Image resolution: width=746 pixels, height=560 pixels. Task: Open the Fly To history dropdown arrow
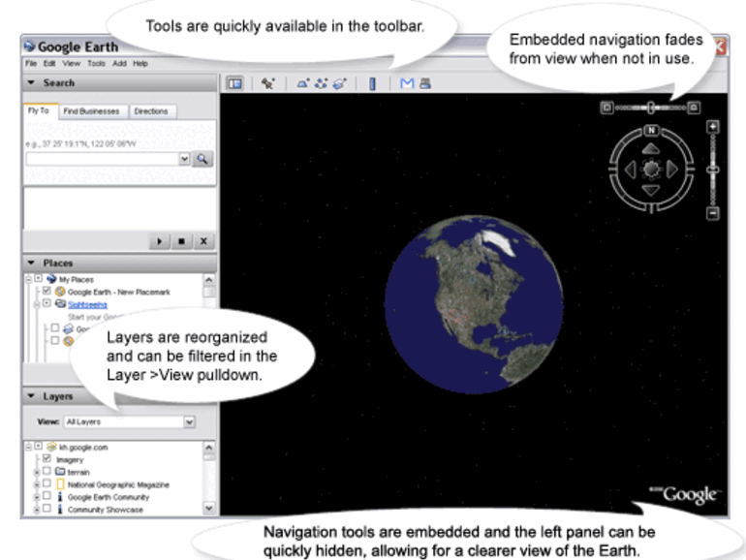tap(185, 159)
